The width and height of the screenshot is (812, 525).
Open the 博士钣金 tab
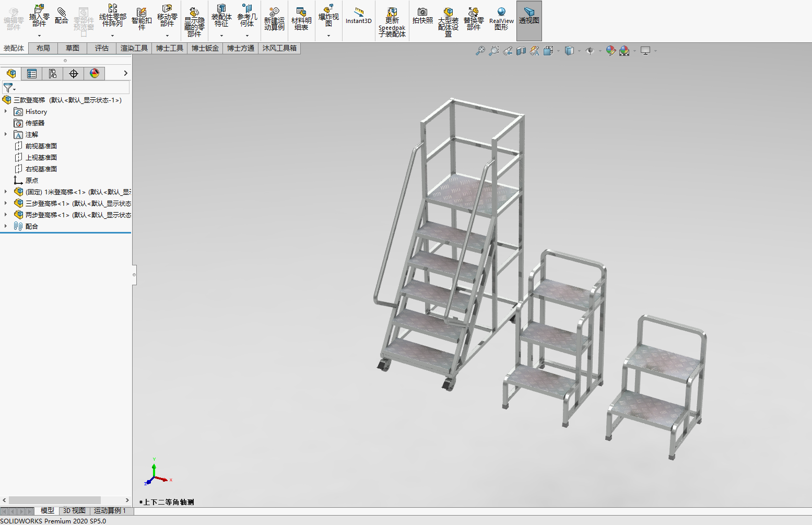pos(205,48)
